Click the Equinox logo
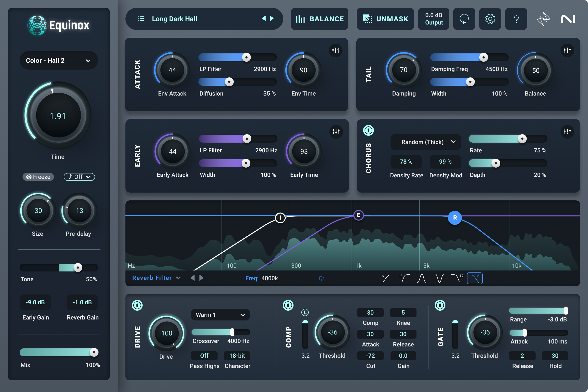This screenshot has width=588, height=392. coord(59,25)
